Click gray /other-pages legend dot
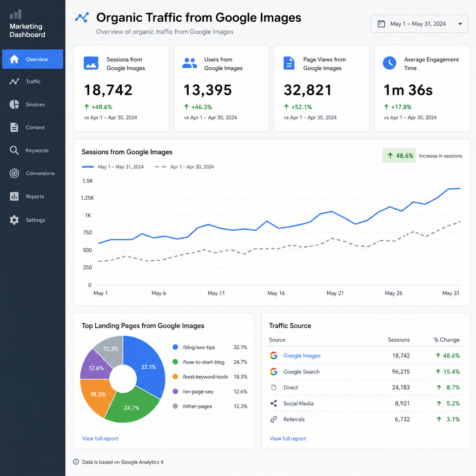Screen dimensions: 476x476 [x=175, y=406]
